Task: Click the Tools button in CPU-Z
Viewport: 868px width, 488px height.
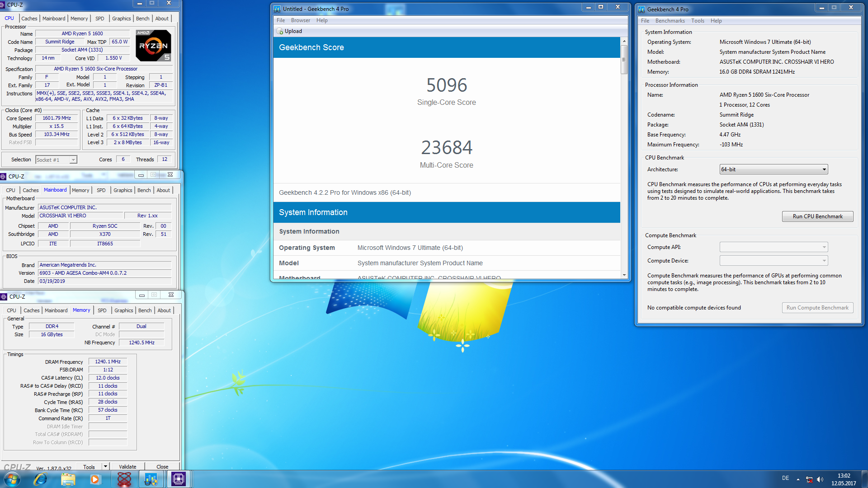Action: 89,467
